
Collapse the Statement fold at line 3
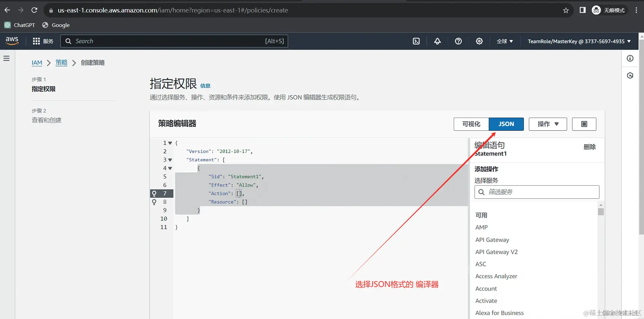coord(170,160)
